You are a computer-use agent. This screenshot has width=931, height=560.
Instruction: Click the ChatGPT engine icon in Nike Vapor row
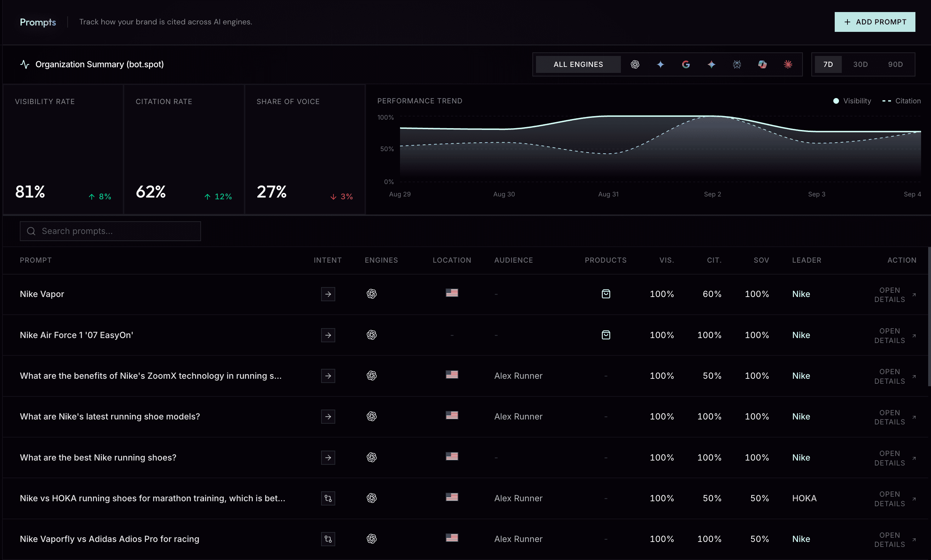[x=371, y=293]
